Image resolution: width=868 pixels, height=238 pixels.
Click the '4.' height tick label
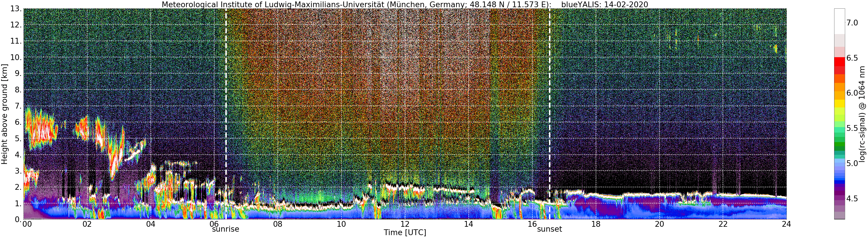tap(18, 155)
